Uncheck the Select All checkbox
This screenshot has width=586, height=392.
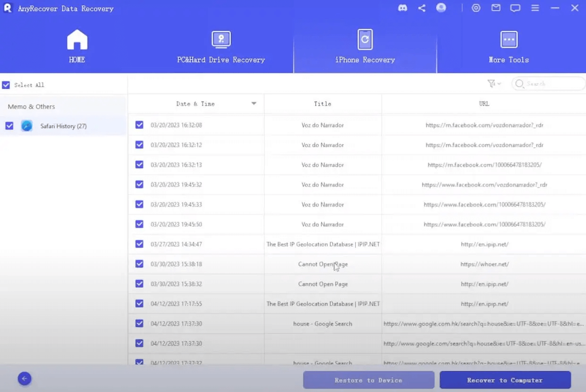[x=6, y=85]
